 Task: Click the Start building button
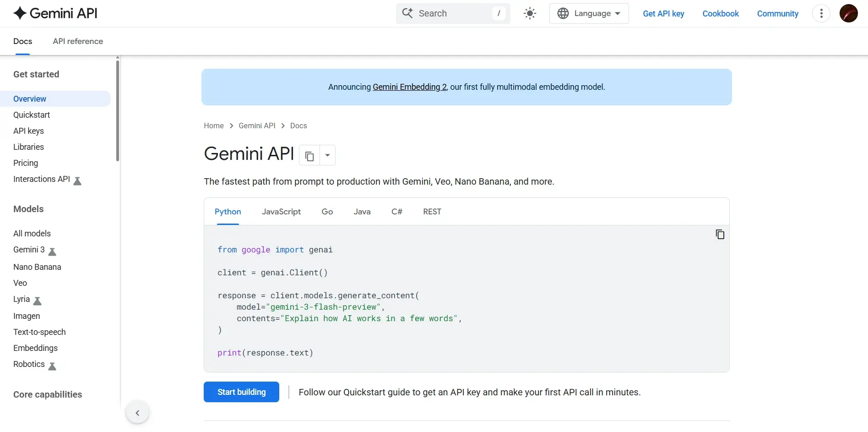click(241, 392)
